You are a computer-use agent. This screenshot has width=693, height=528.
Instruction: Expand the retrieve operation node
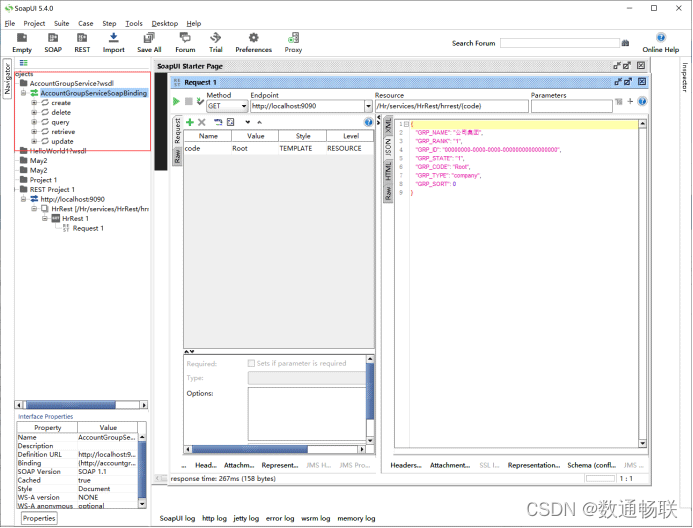34,132
